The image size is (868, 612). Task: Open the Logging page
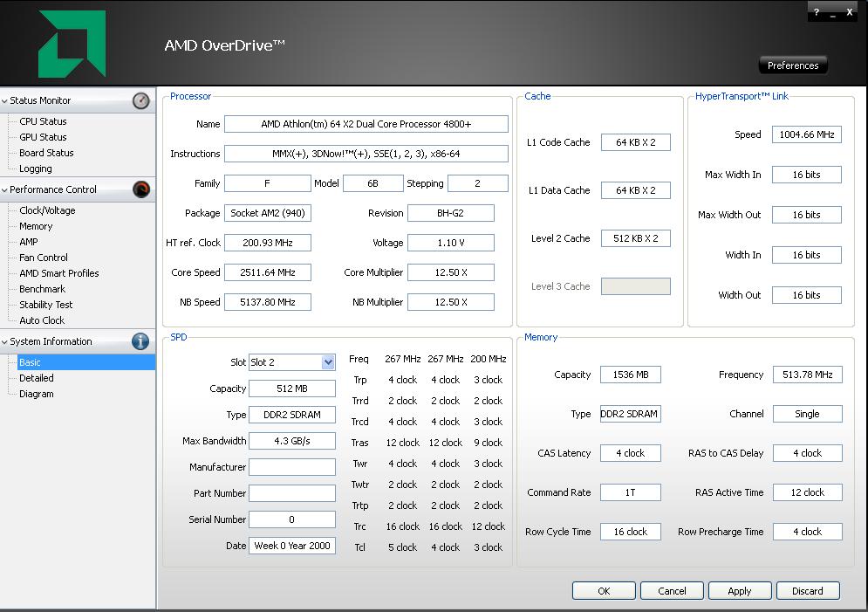36,168
